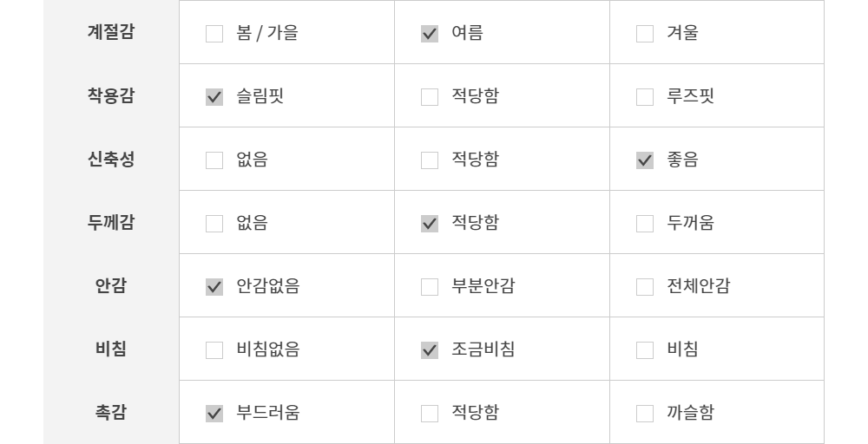868x444 pixels.
Task: Uncheck the 부드러움 checkbox
Action: tap(214, 415)
